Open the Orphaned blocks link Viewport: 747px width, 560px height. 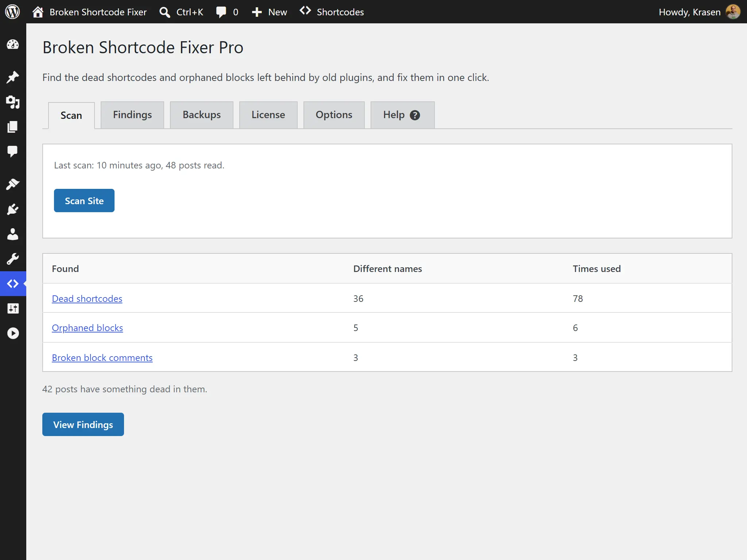click(x=87, y=327)
